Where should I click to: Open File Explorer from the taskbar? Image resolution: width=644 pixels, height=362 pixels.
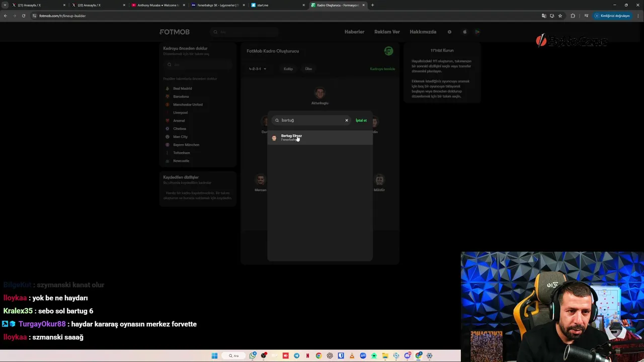click(385, 355)
